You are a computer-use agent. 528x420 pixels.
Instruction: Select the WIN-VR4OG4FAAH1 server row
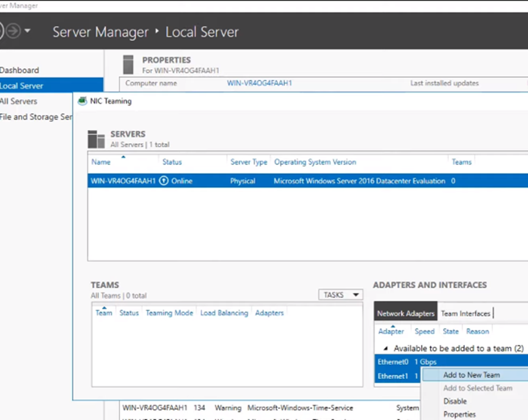(x=308, y=181)
